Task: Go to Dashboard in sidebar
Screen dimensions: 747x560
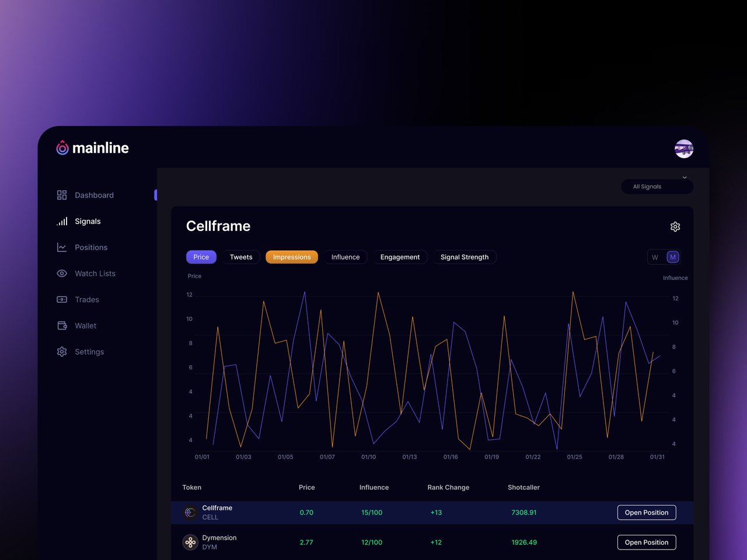Action: click(x=94, y=195)
